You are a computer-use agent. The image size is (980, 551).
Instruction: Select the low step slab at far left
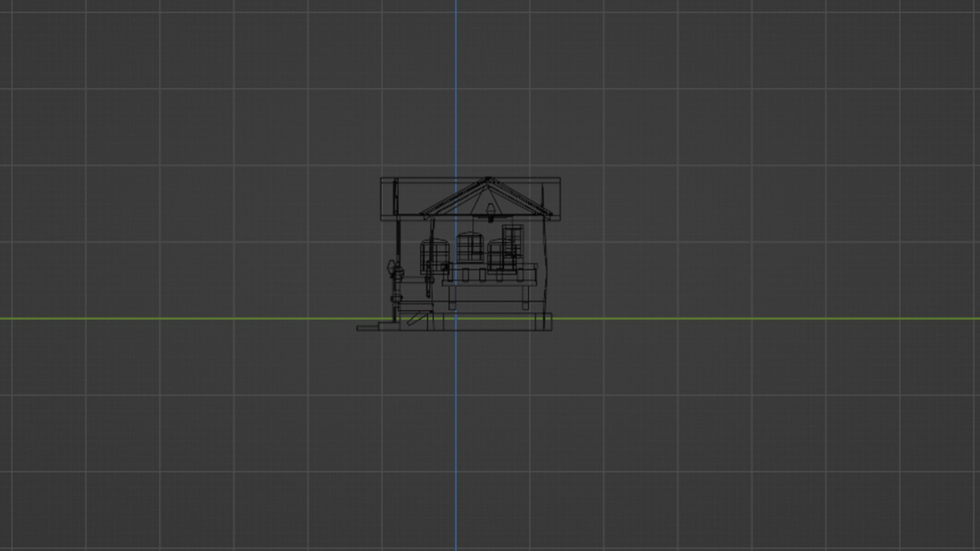coord(367,328)
